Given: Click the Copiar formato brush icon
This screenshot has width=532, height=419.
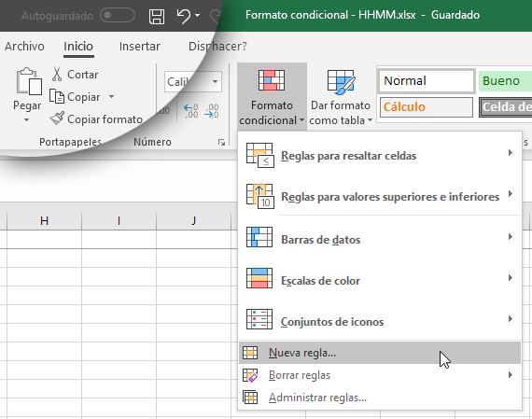Looking at the screenshot, I should [57, 119].
